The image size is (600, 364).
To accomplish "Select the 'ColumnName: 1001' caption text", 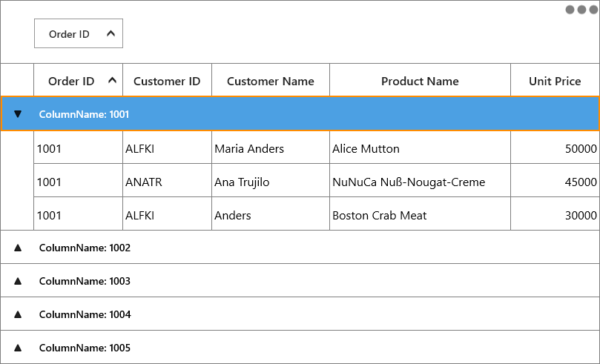I will pos(84,114).
